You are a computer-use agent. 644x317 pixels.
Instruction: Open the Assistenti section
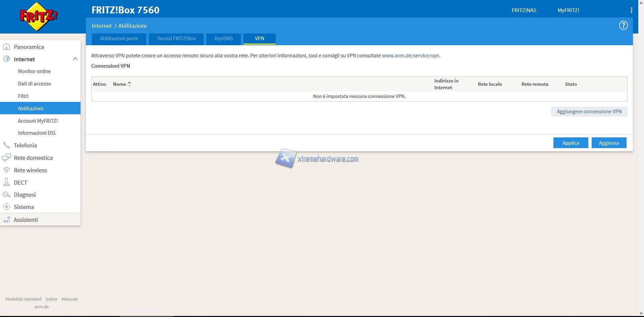[26, 220]
